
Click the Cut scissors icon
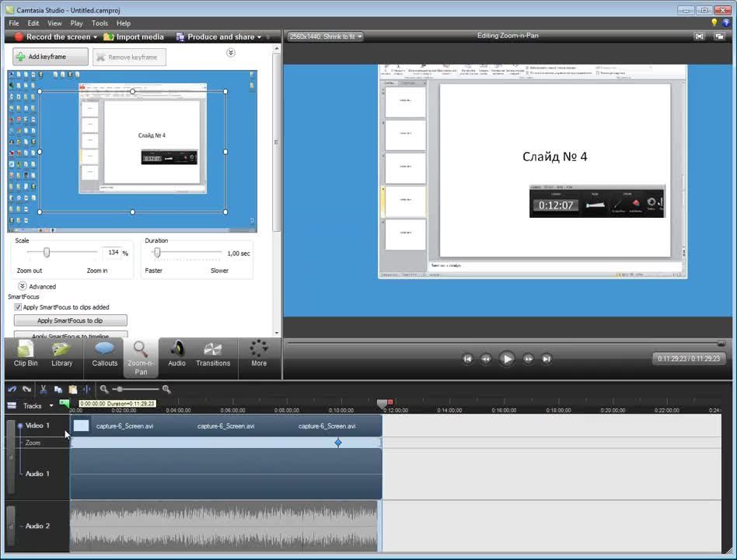point(43,389)
